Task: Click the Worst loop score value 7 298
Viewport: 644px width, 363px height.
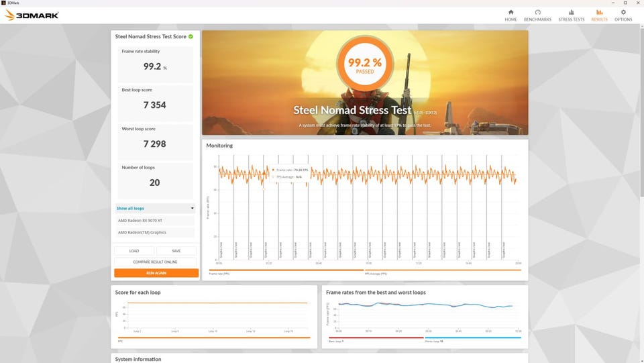Action: [155, 144]
